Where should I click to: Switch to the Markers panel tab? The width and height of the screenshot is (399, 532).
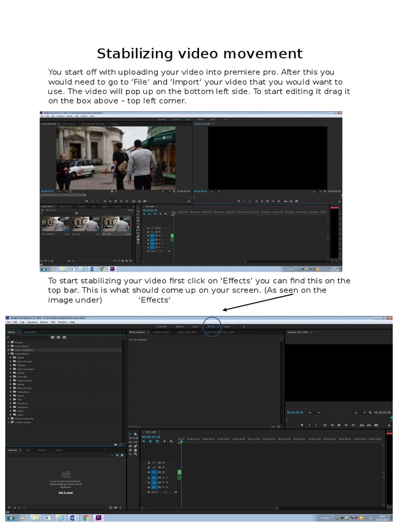pos(43,450)
